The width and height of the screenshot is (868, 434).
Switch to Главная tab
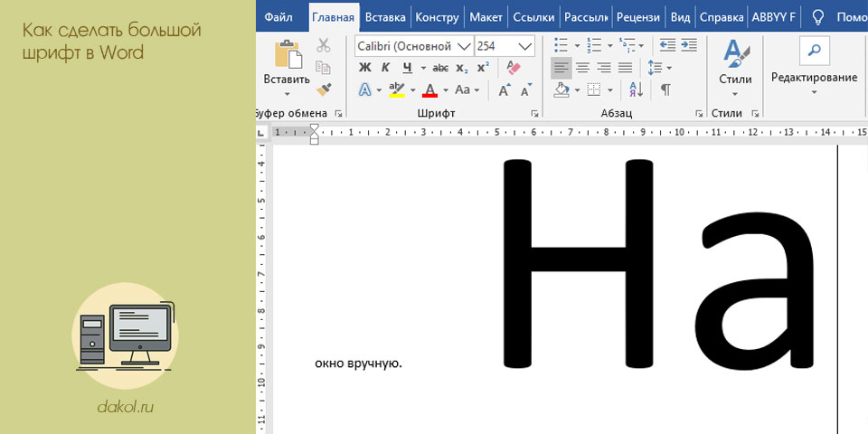point(334,17)
